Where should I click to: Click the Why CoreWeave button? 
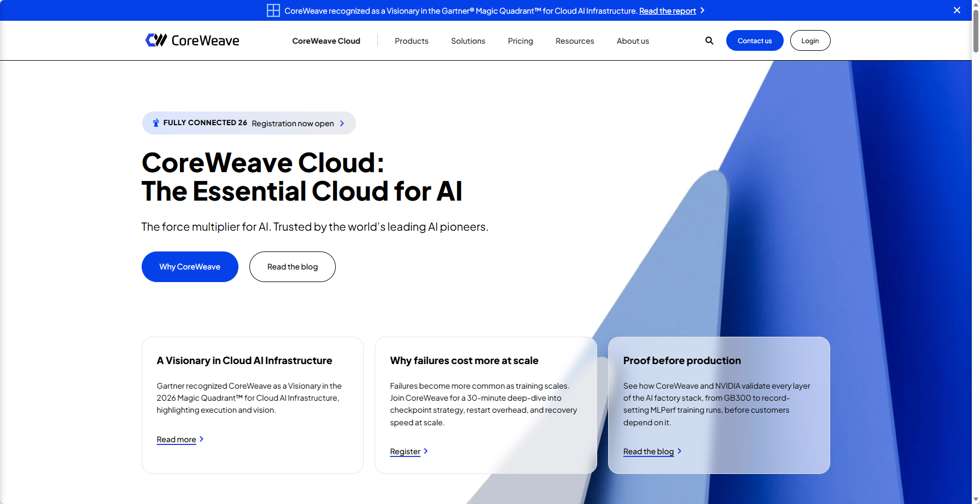coord(190,267)
